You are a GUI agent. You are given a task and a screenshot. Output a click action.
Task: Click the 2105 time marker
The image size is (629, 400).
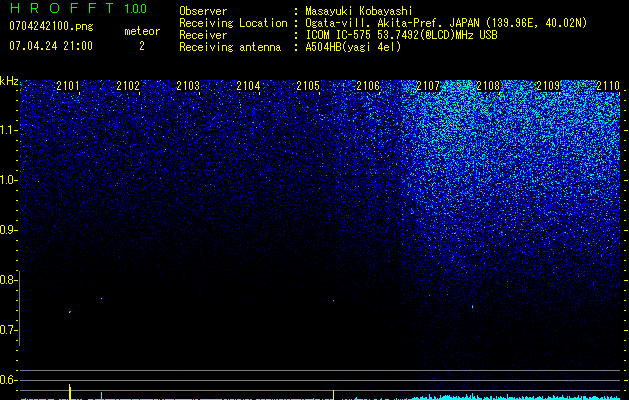pos(308,85)
